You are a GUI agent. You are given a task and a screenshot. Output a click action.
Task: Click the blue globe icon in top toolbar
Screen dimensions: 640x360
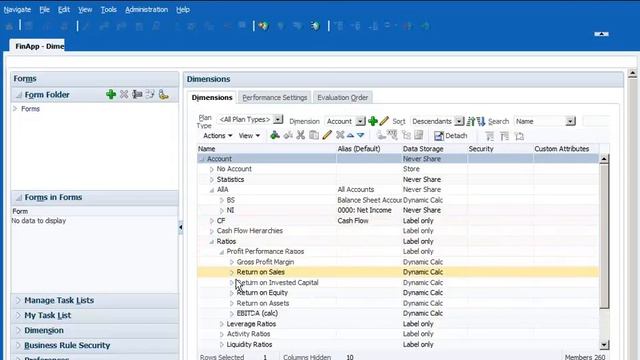click(315, 26)
